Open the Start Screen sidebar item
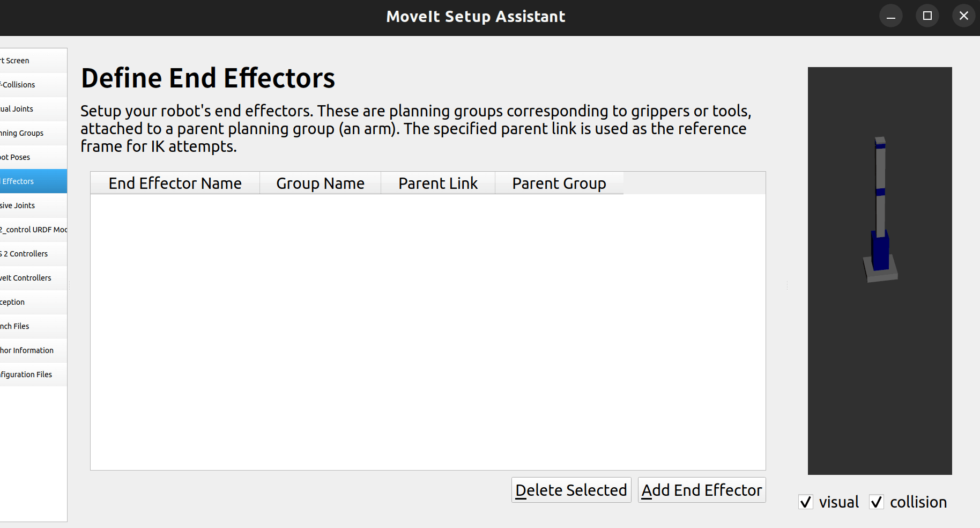980x528 pixels. (x=21, y=61)
